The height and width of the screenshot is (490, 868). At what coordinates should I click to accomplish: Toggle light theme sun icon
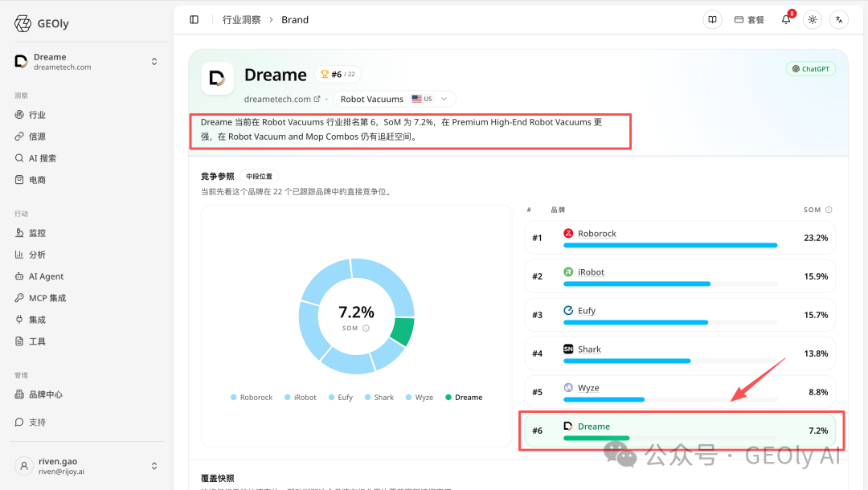[812, 20]
